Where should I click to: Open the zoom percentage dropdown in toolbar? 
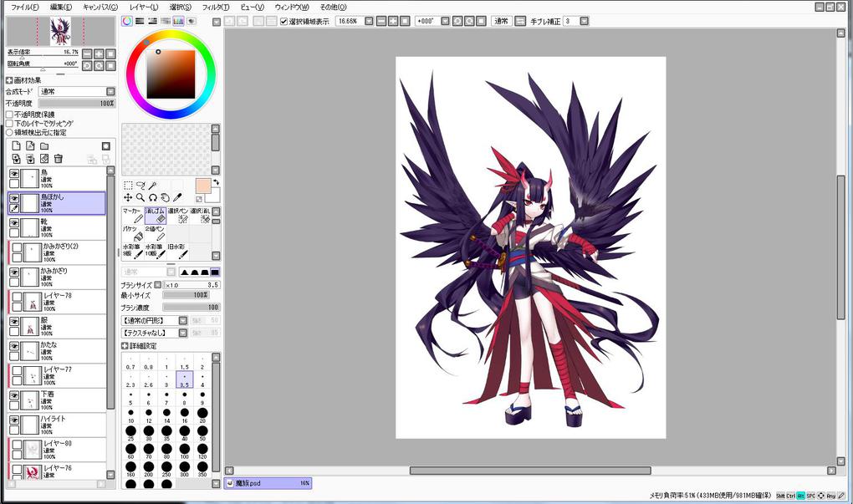[x=369, y=21]
